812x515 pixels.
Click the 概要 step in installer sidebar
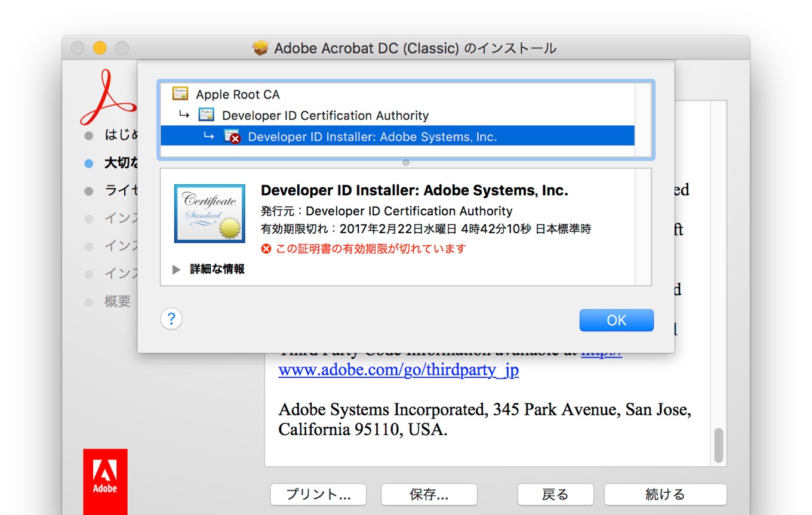coord(118,302)
